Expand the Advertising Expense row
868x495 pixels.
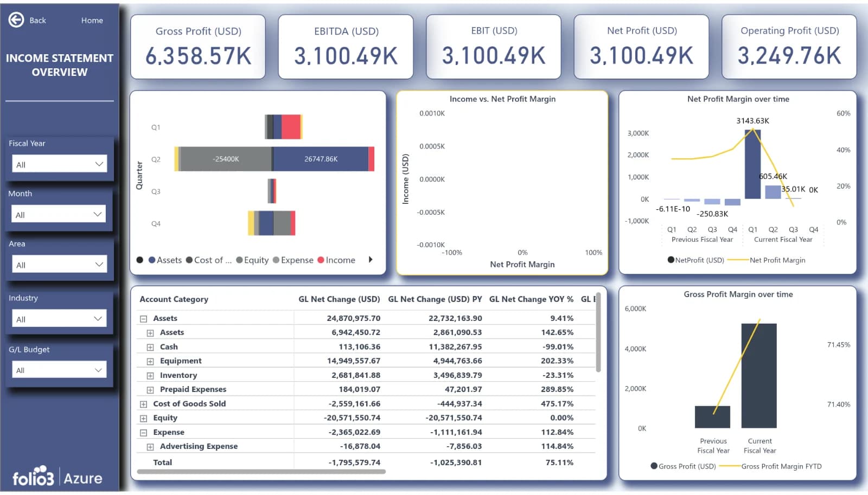(x=150, y=447)
